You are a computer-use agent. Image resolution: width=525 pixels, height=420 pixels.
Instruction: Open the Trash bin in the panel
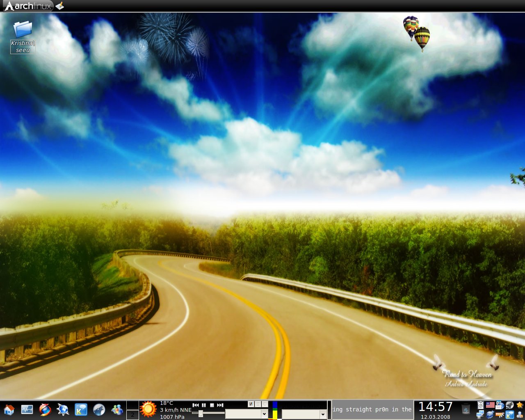click(466, 409)
